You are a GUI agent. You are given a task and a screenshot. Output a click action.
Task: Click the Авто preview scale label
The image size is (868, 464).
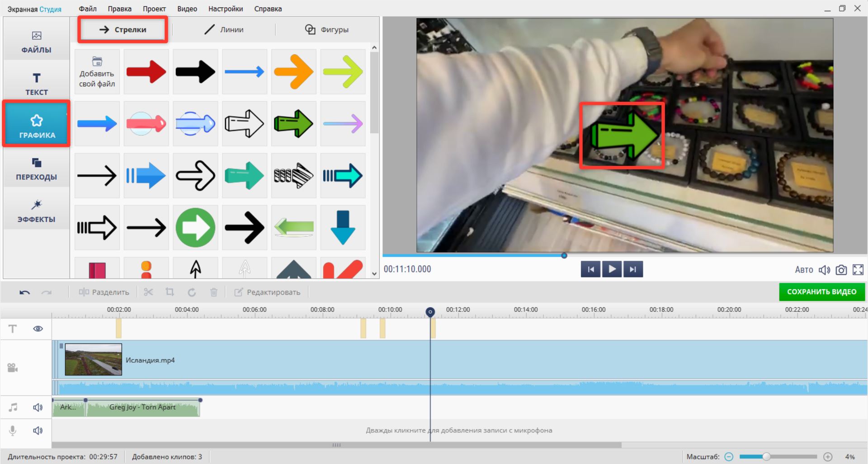pos(804,270)
